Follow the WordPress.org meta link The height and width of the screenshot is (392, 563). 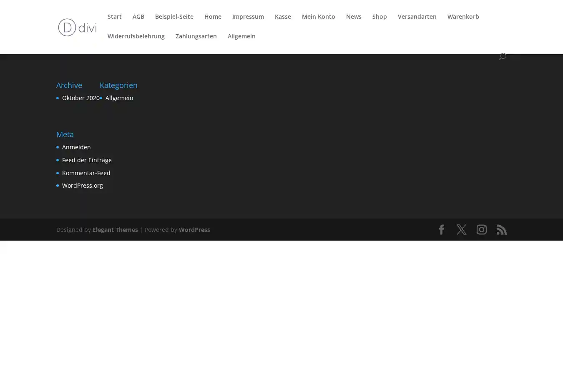(82, 186)
